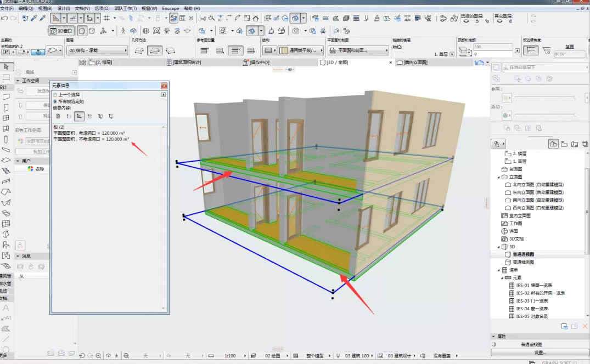Collapse the 工作空间 section
Image resolution: width=590 pixels, height=364 pixels.
(x=18, y=81)
